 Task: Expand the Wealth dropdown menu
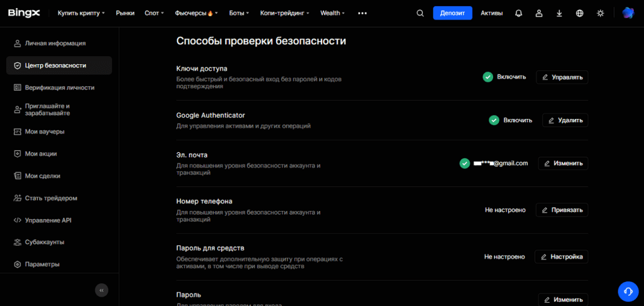(333, 13)
